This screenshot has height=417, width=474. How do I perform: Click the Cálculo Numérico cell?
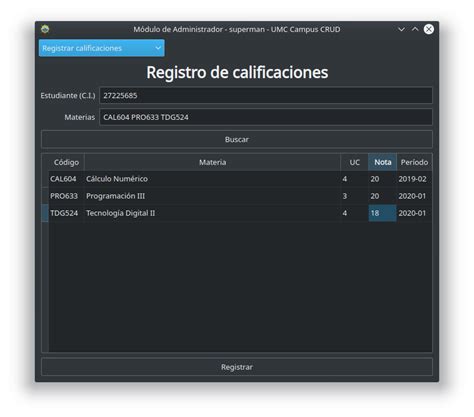click(212, 179)
